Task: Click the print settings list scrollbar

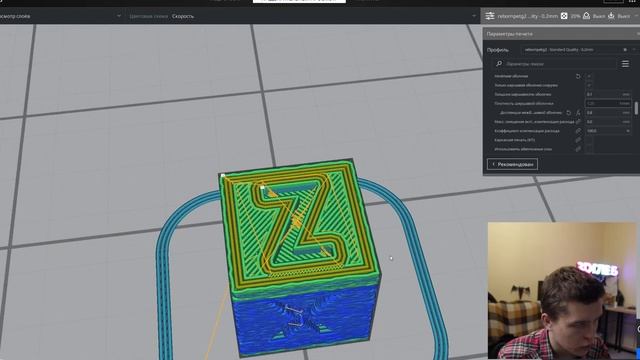Action: point(636,108)
